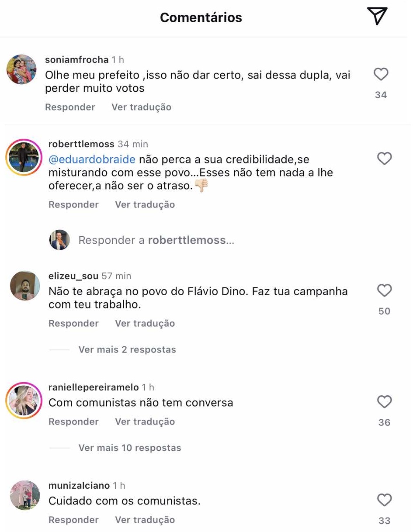Tap elizeu_sou's profile avatar
This screenshot has height=532, width=420.
click(x=25, y=285)
